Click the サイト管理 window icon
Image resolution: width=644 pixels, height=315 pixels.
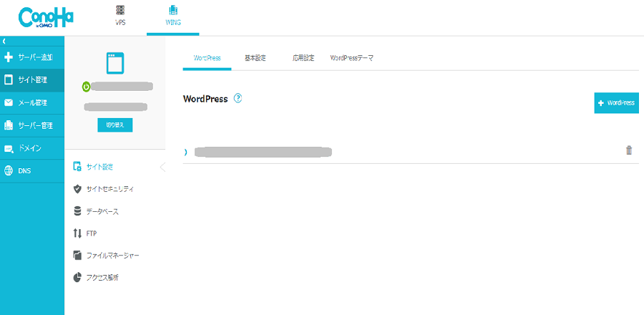click(x=9, y=80)
